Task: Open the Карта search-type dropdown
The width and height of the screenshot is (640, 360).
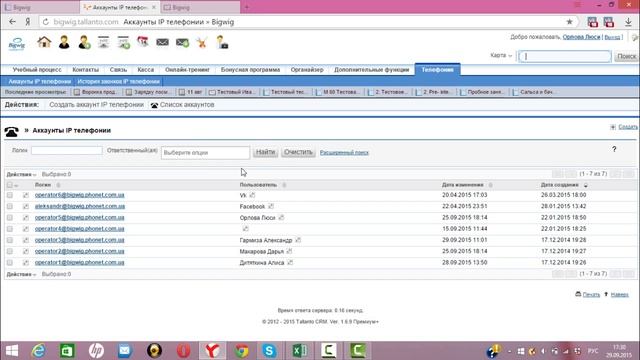Action: pyautogui.click(x=501, y=55)
